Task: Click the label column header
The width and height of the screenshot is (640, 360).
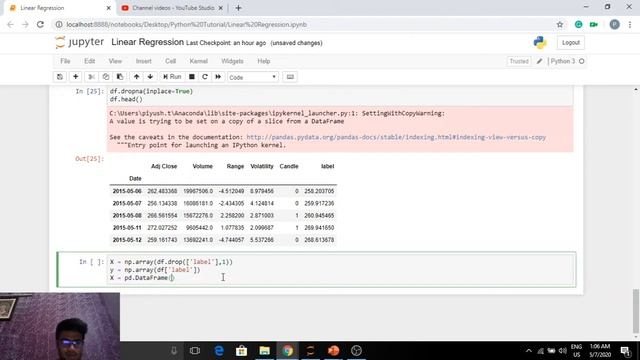Action: 327,166
